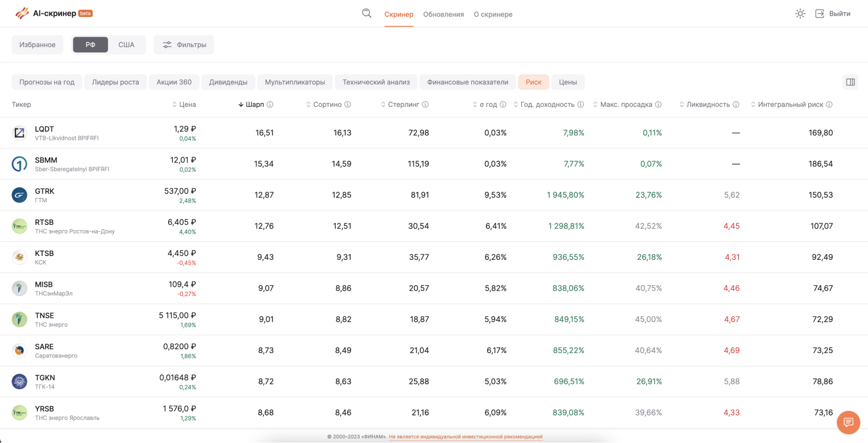Screen dimensions: 868x443
Task: Select the Дивиденды tab
Action: click(229, 82)
